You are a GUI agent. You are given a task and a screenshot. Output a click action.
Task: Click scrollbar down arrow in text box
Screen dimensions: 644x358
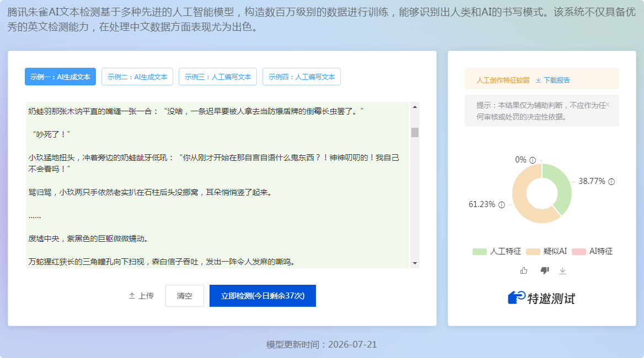pos(415,263)
